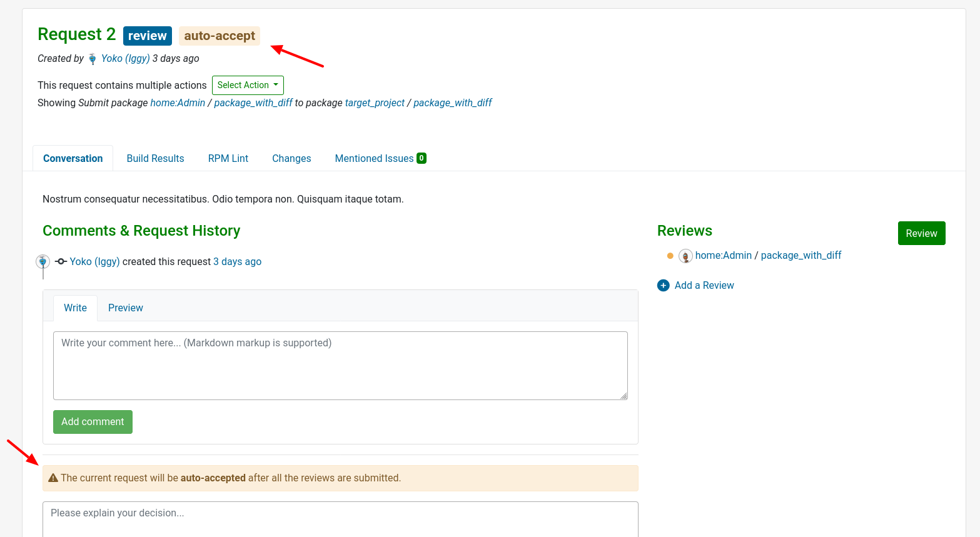Click the auto-accept badge near the title
This screenshot has height=537, width=980.
[219, 36]
